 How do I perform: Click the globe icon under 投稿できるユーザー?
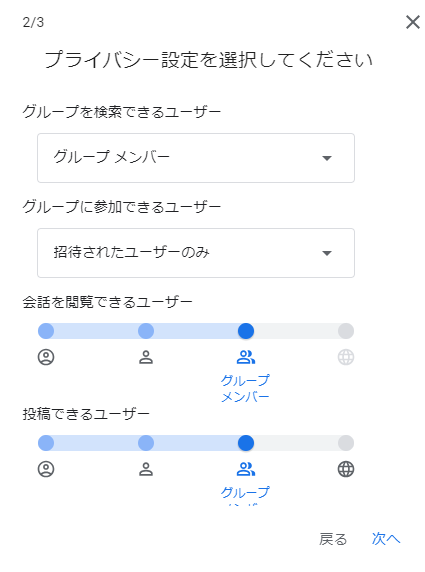tap(346, 469)
